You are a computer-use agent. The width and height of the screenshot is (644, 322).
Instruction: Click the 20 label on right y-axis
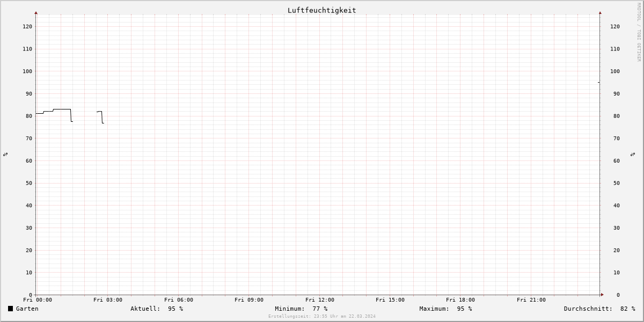click(617, 250)
